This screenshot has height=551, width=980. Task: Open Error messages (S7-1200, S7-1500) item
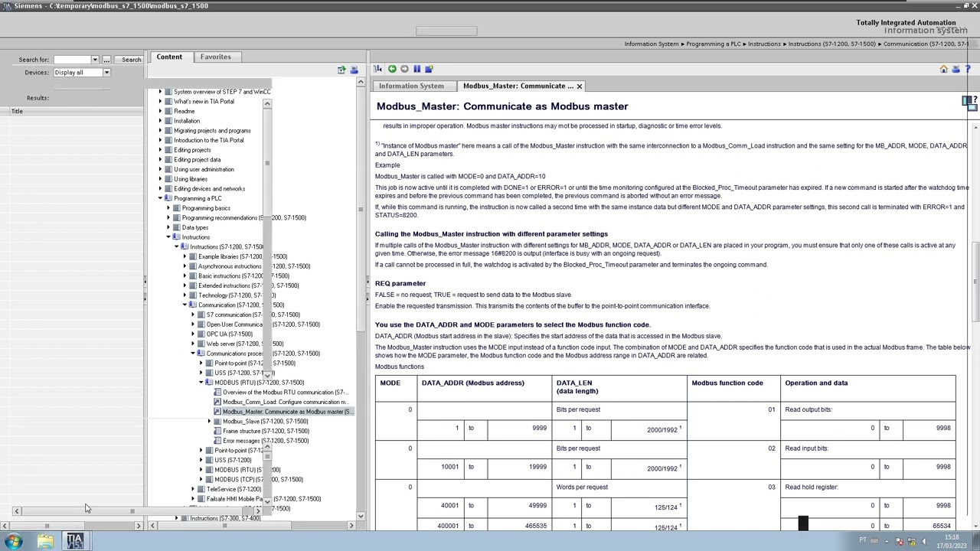pyautogui.click(x=266, y=441)
